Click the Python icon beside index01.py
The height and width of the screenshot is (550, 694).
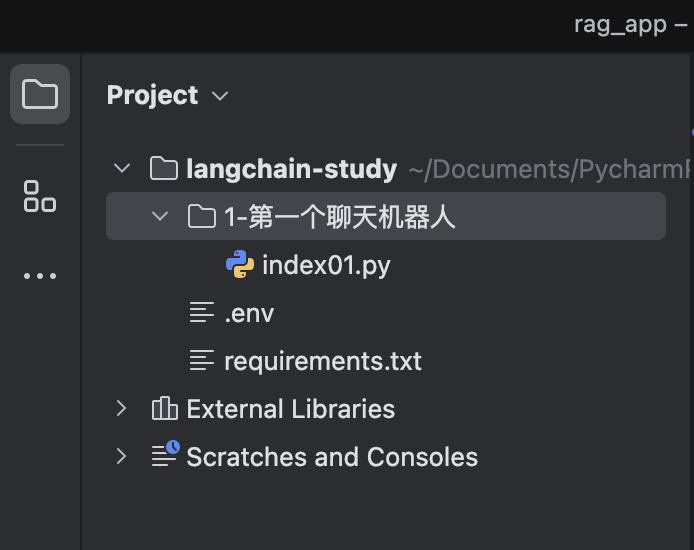[239, 265]
